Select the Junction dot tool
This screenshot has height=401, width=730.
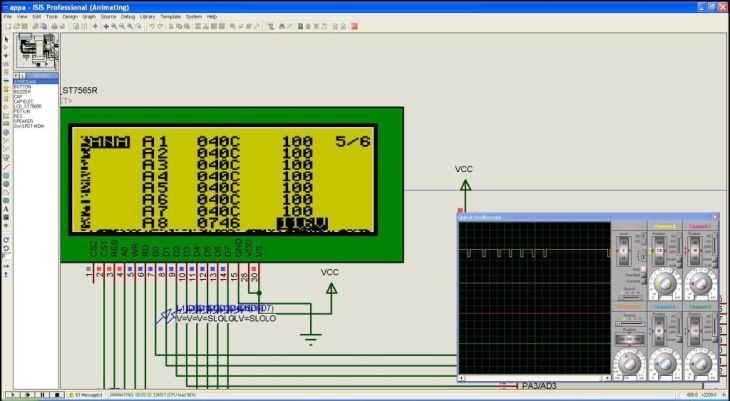point(6,55)
